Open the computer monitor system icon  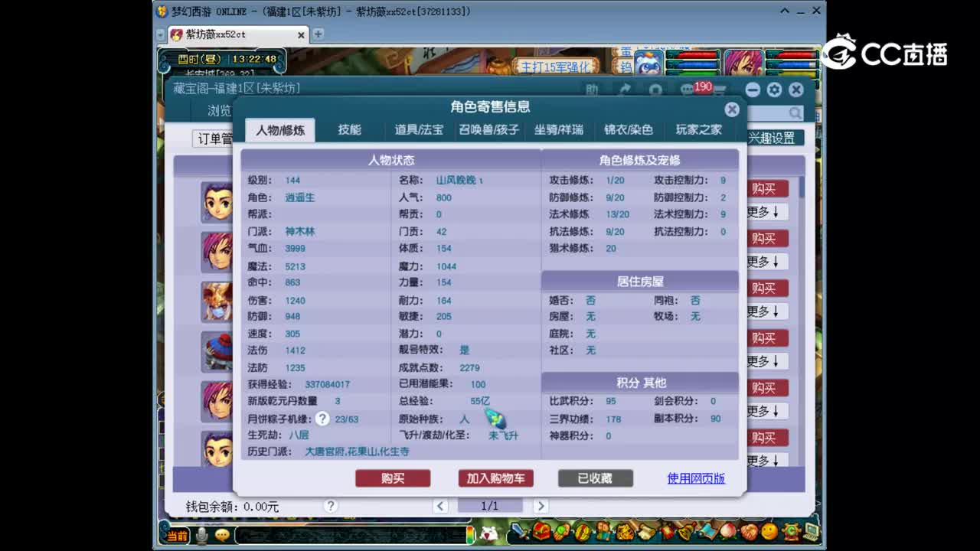click(812, 531)
